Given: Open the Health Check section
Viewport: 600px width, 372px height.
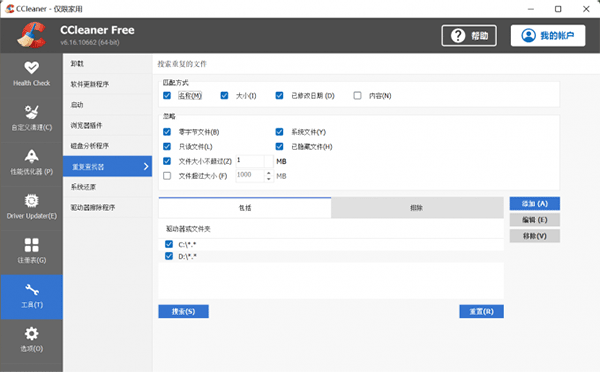Looking at the screenshot, I should click(31, 75).
